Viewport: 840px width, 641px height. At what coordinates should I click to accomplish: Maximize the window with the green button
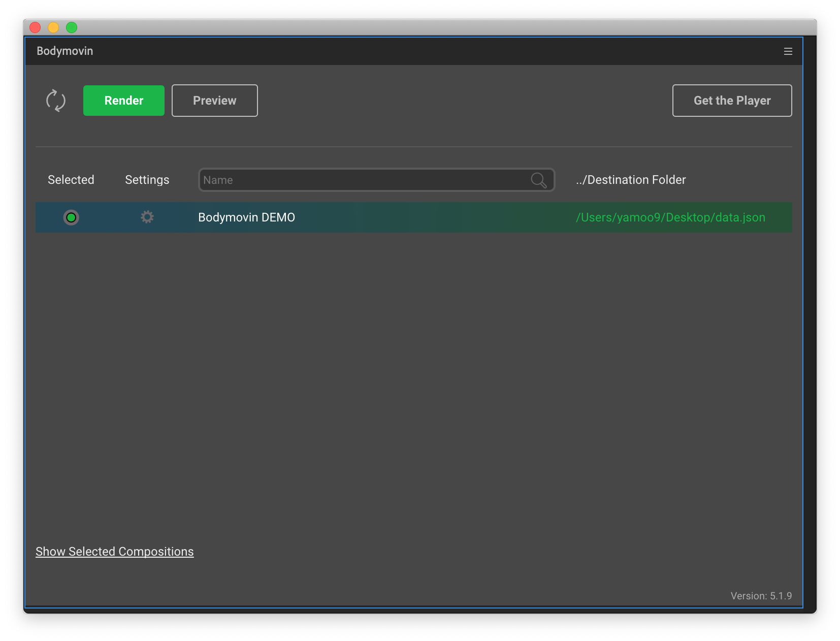click(x=72, y=27)
